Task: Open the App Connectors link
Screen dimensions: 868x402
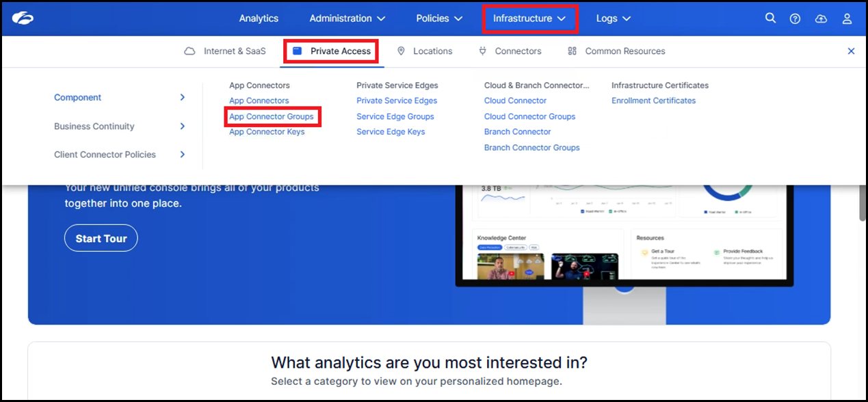Action: (x=259, y=100)
